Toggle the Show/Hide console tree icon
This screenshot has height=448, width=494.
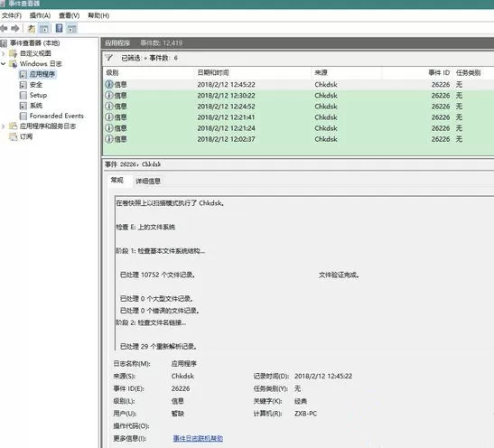coord(43,29)
